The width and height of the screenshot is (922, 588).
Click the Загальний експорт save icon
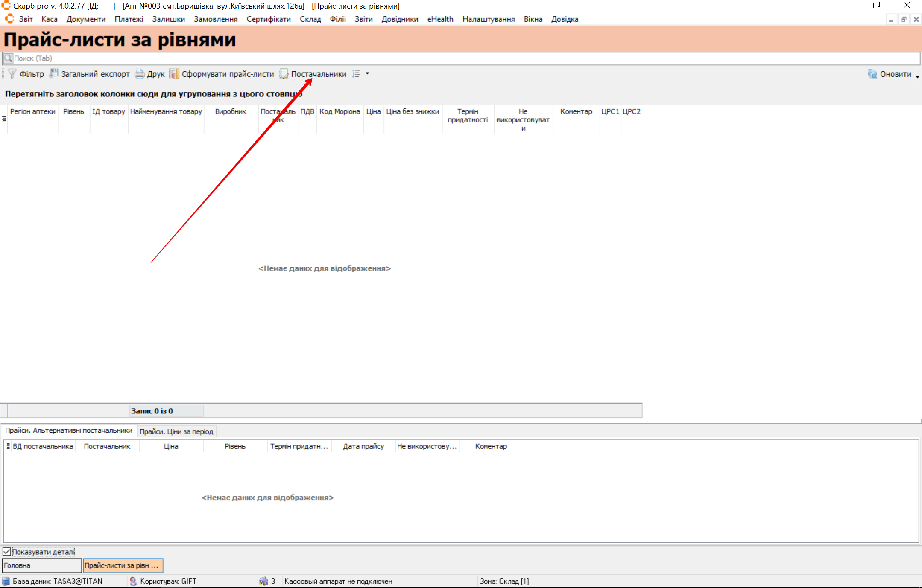pyautogui.click(x=54, y=74)
